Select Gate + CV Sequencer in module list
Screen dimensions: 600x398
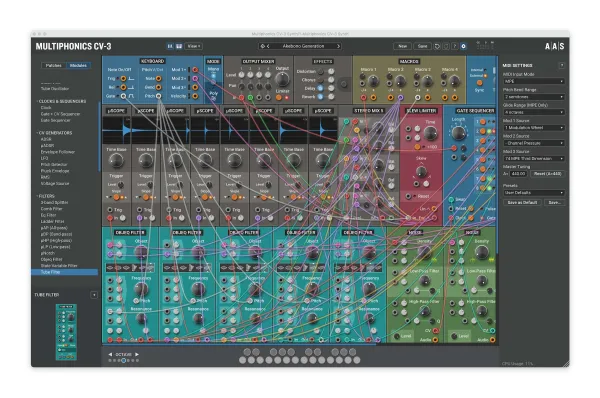pyautogui.click(x=60, y=114)
